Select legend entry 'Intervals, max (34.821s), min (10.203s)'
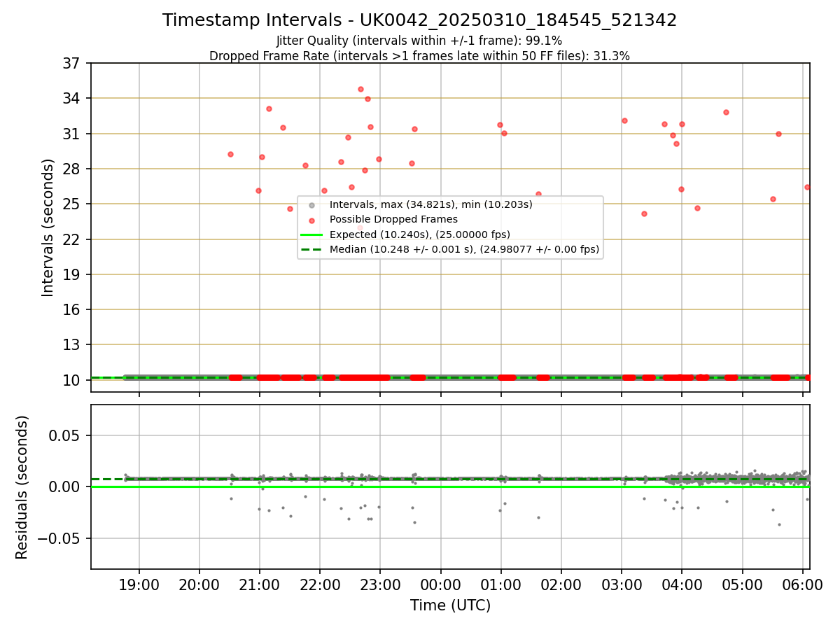Image resolution: width=840 pixels, height=630 pixels. coord(431,205)
